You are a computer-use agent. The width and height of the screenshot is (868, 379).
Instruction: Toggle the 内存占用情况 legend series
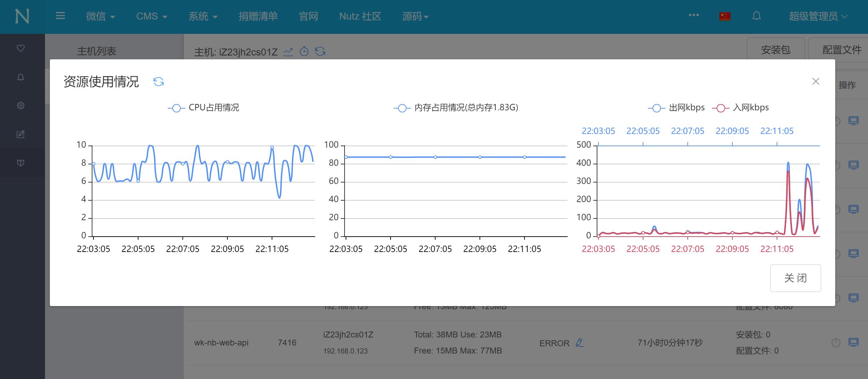(x=456, y=108)
